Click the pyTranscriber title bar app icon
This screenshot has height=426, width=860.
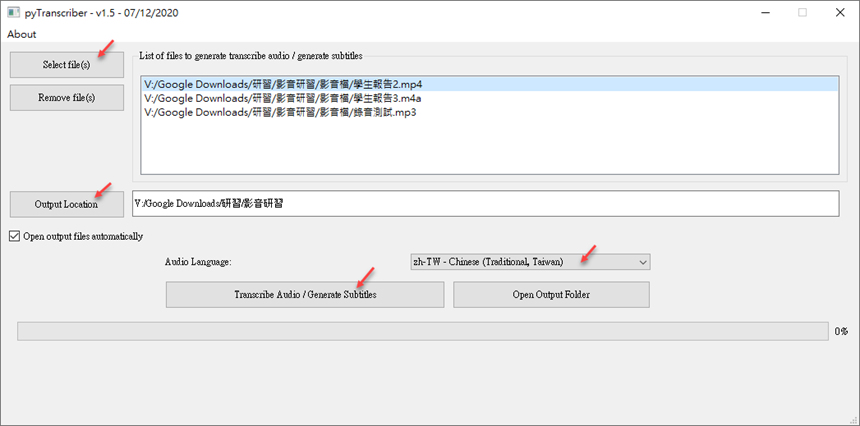(13, 13)
